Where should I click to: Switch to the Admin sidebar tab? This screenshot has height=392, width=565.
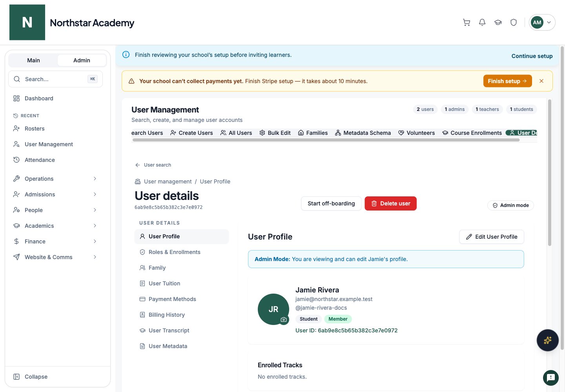82,60
